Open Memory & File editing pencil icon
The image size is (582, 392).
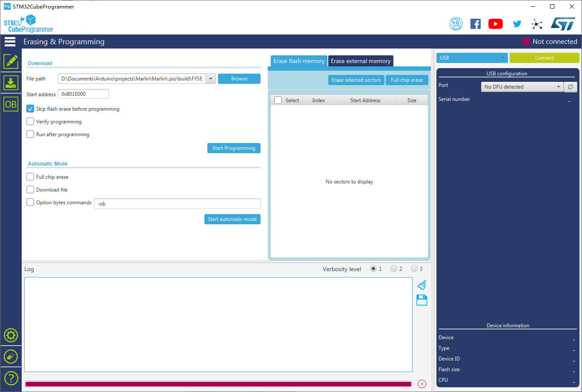pyautogui.click(x=11, y=61)
